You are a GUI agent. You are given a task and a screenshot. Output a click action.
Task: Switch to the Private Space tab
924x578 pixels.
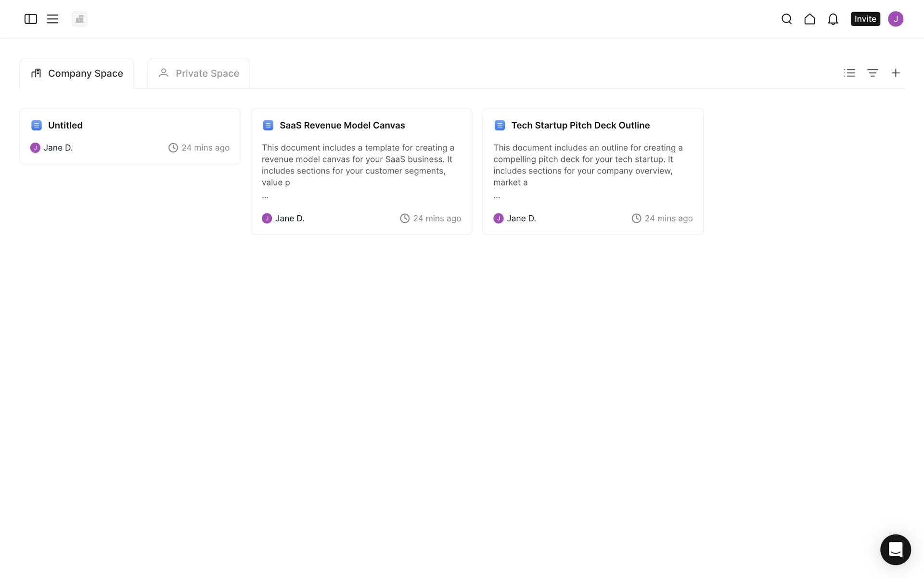(x=198, y=73)
